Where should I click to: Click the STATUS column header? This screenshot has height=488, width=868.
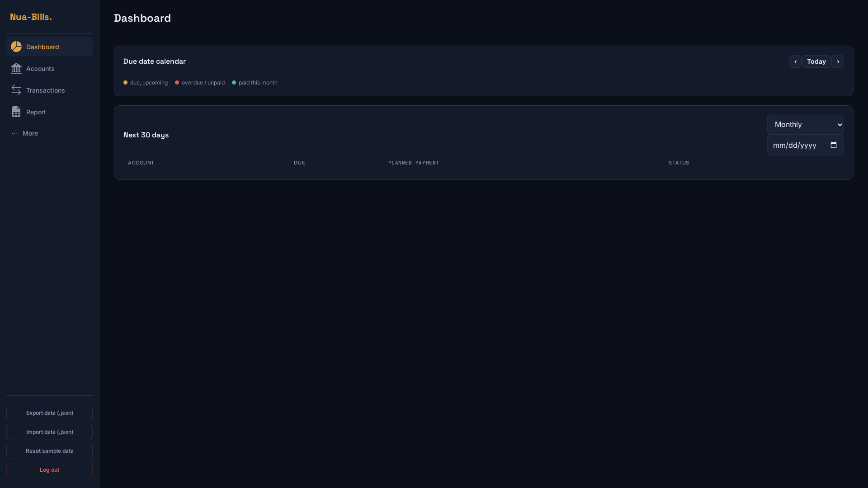tap(679, 163)
